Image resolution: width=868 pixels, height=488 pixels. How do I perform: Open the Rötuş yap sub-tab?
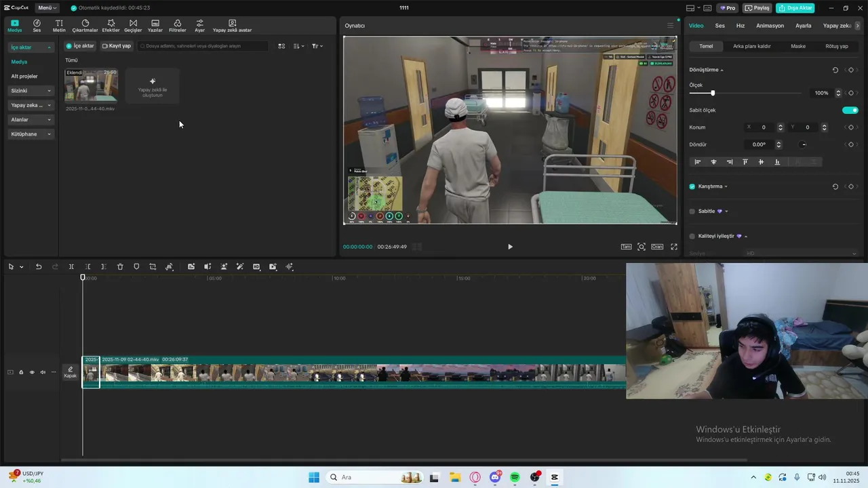point(837,46)
